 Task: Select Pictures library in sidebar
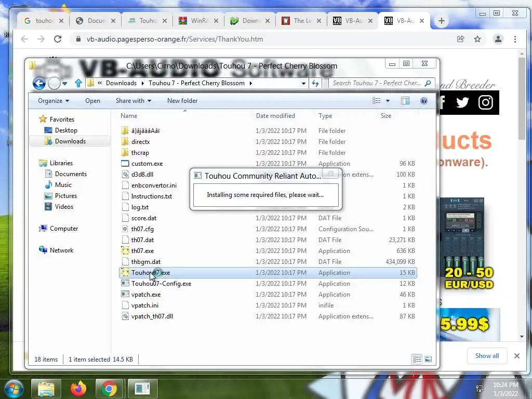61,196
